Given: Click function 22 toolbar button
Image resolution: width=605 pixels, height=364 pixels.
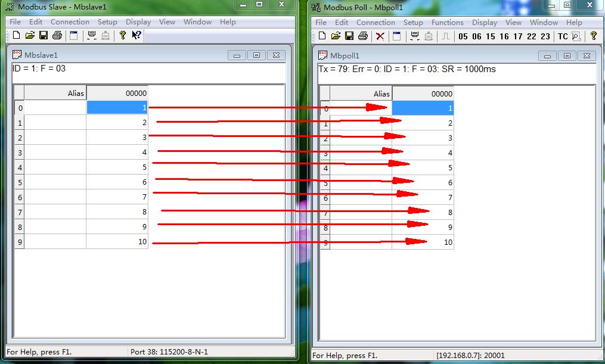Looking at the screenshot, I should coord(532,36).
